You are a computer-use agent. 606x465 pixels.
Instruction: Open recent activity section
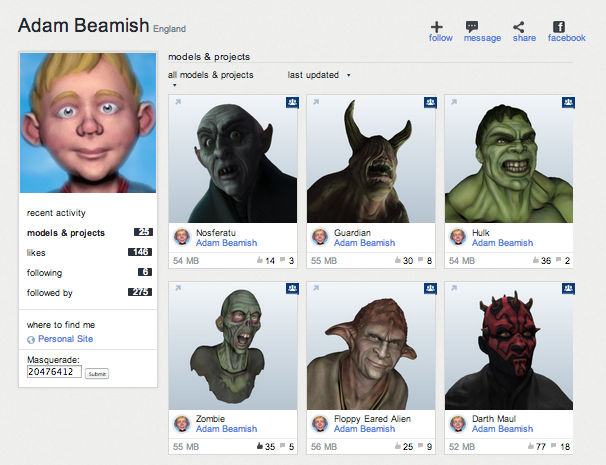click(56, 213)
